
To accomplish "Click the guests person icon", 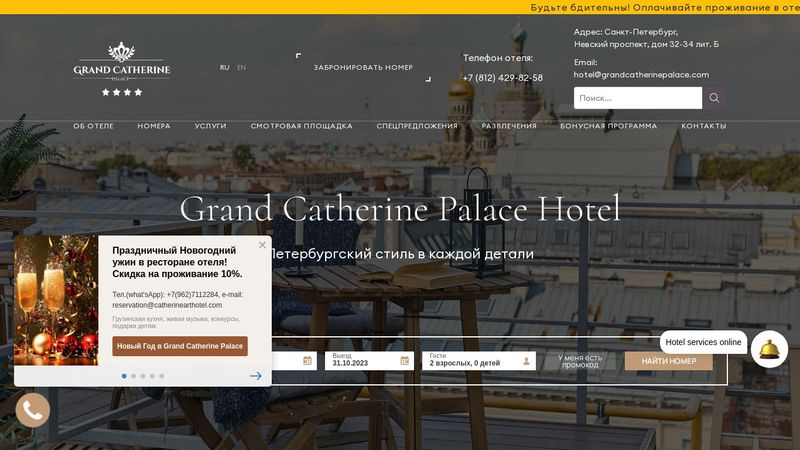I will click(x=527, y=361).
